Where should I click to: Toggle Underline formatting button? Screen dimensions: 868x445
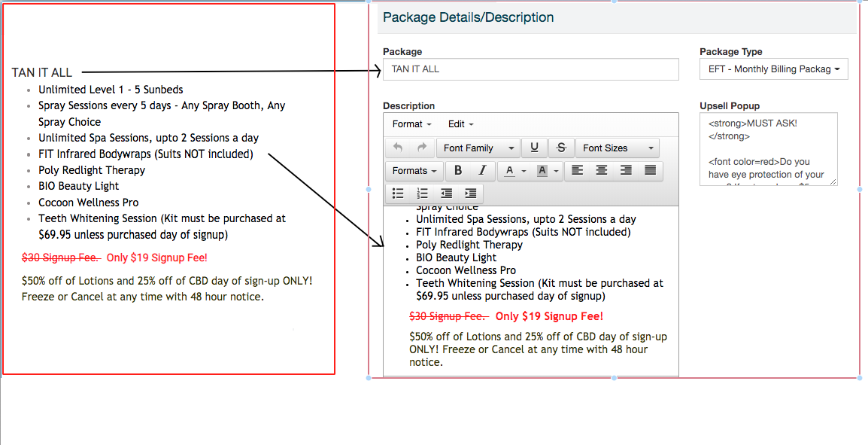[x=534, y=148]
